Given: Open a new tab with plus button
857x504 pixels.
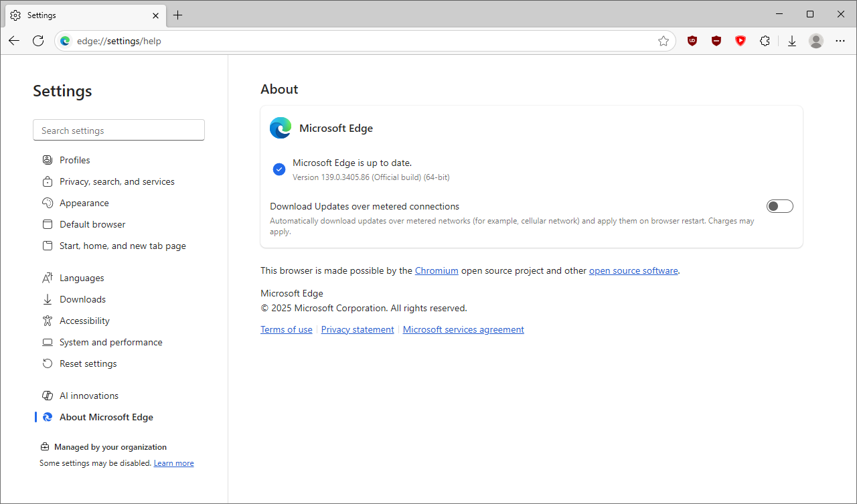Looking at the screenshot, I should point(177,15).
